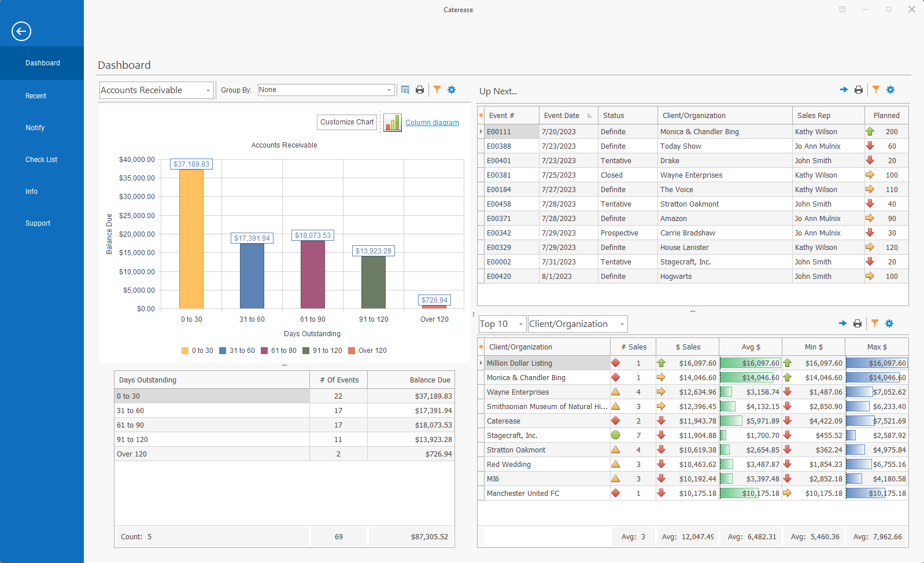Sort by $ Sales column header

(688, 347)
